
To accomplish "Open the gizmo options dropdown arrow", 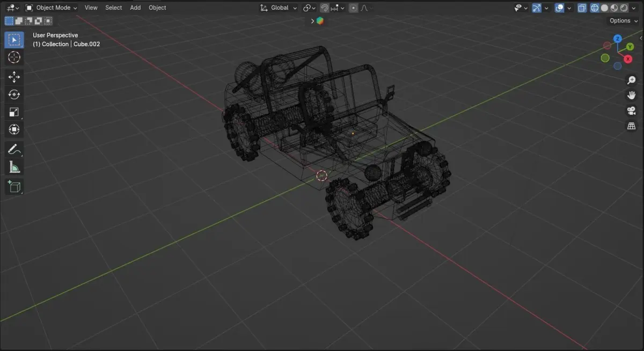I will click(546, 8).
